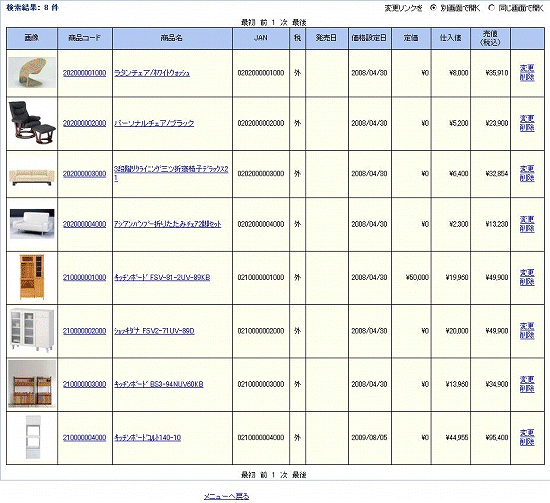Click the JAN column header
This screenshot has height=503, width=550.
[261, 38]
